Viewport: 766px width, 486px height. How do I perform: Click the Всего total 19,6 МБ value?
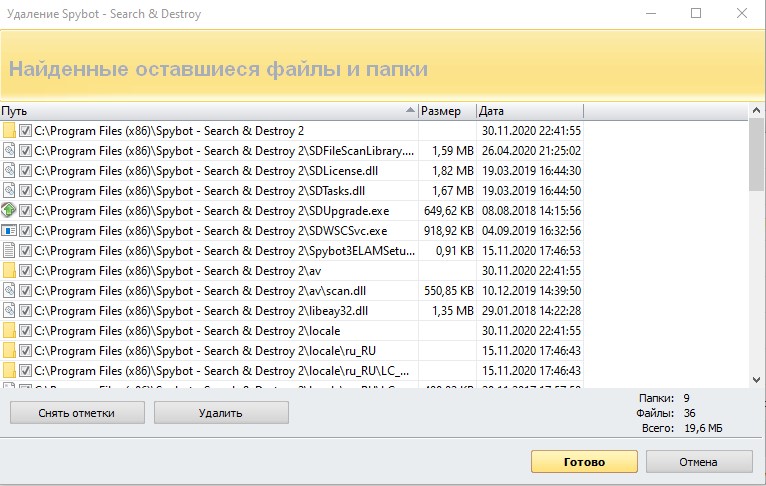click(703, 428)
